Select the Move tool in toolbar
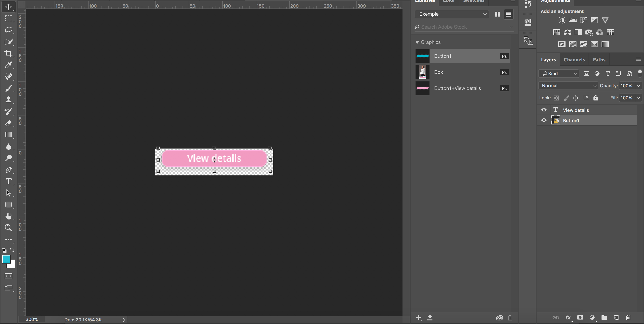 click(9, 7)
